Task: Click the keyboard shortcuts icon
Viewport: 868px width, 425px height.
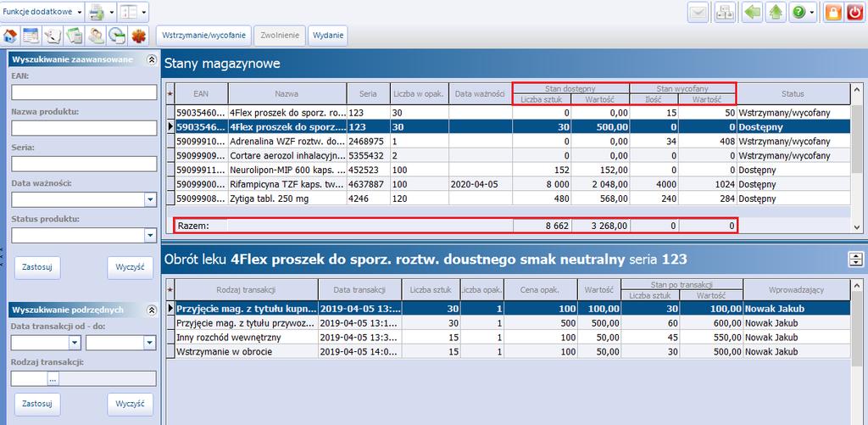Action: tap(724, 13)
